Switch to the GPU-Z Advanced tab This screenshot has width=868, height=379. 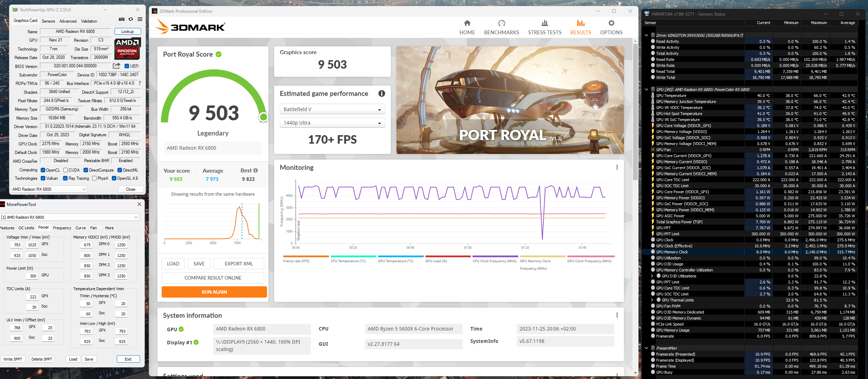(x=68, y=21)
